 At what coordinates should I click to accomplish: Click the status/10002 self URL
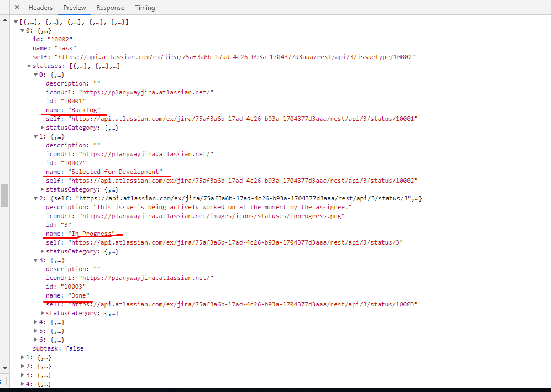(x=243, y=181)
